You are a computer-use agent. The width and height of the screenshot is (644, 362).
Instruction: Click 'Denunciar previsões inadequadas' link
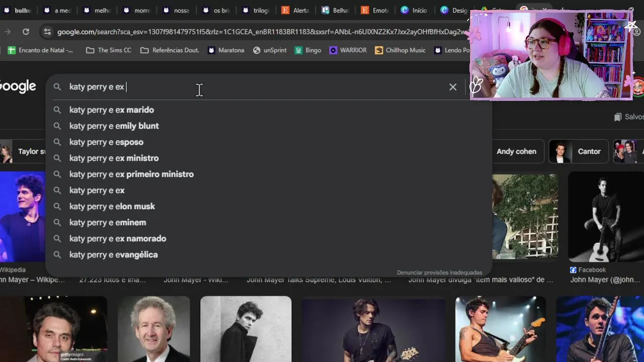(439, 273)
